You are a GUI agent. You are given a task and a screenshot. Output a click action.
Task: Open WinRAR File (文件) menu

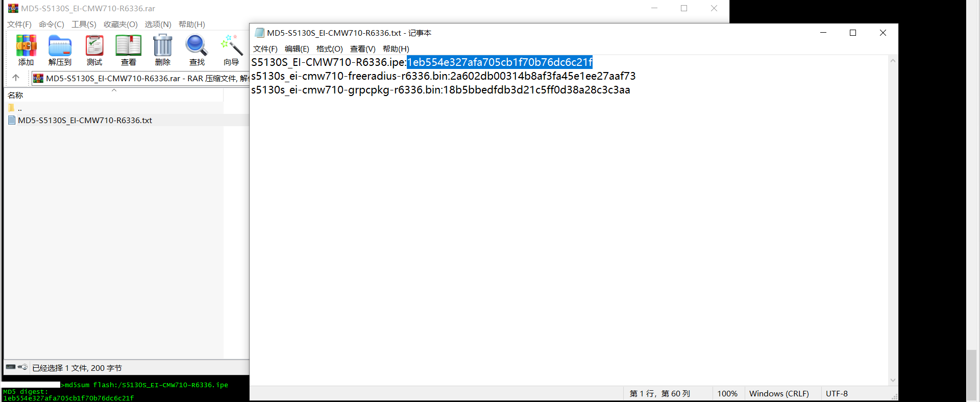tap(19, 24)
